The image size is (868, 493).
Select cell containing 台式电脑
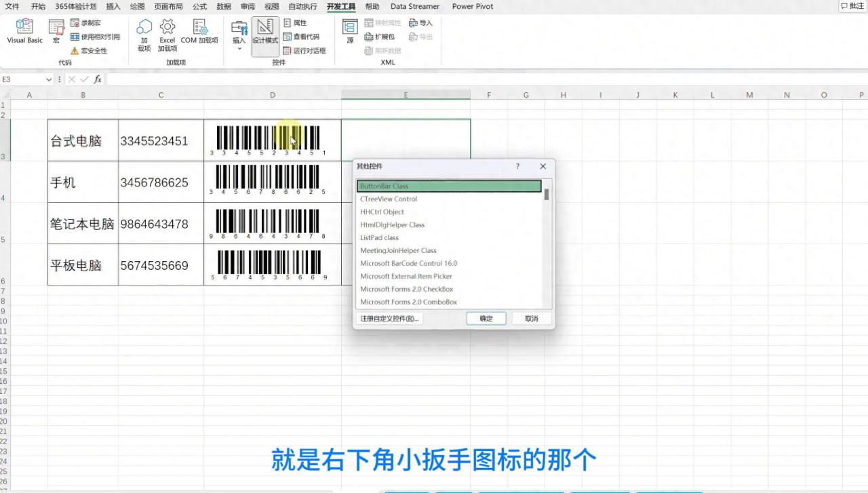click(x=83, y=140)
